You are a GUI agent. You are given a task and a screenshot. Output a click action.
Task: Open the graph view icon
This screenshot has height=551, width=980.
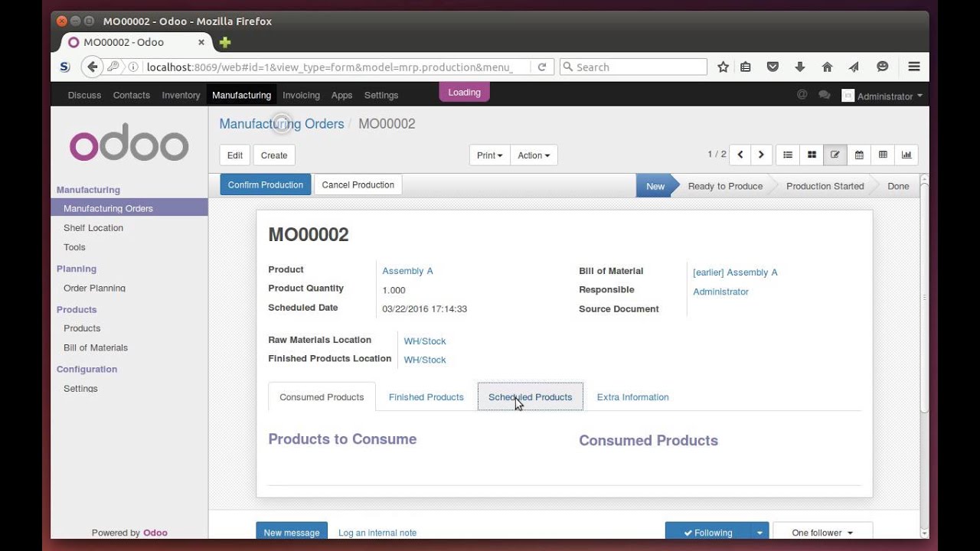[906, 155]
